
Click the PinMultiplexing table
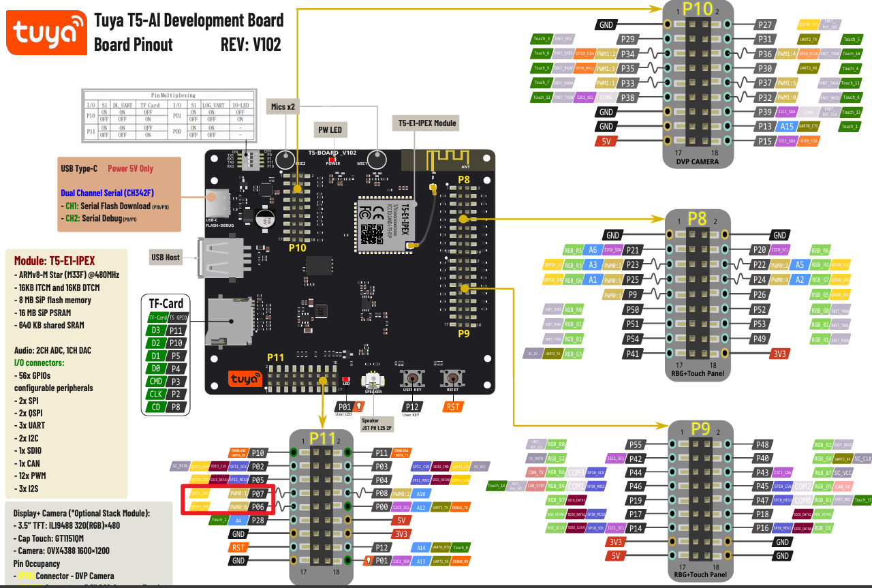tap(169, 114)
